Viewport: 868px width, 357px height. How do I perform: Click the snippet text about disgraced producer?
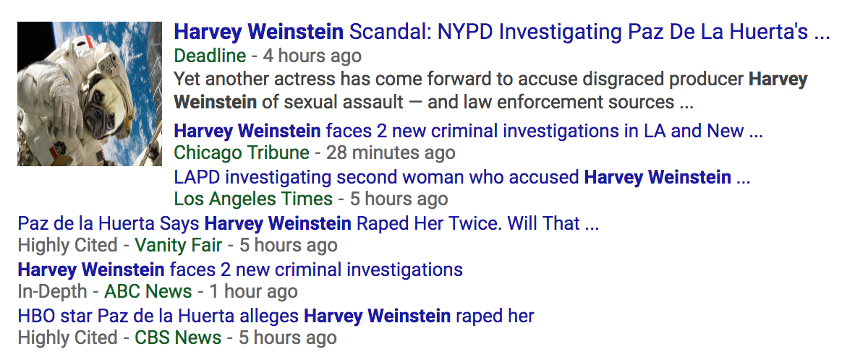click(491, 90)
